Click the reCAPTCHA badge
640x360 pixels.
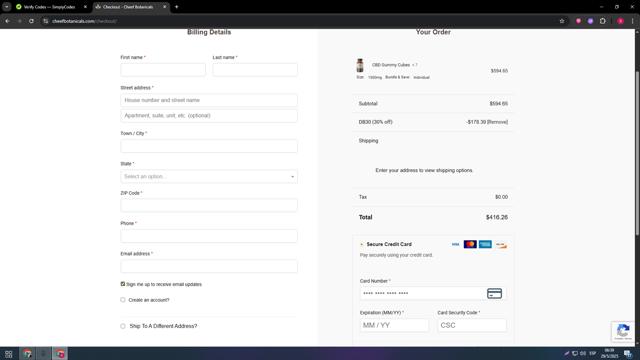(623, 331)
